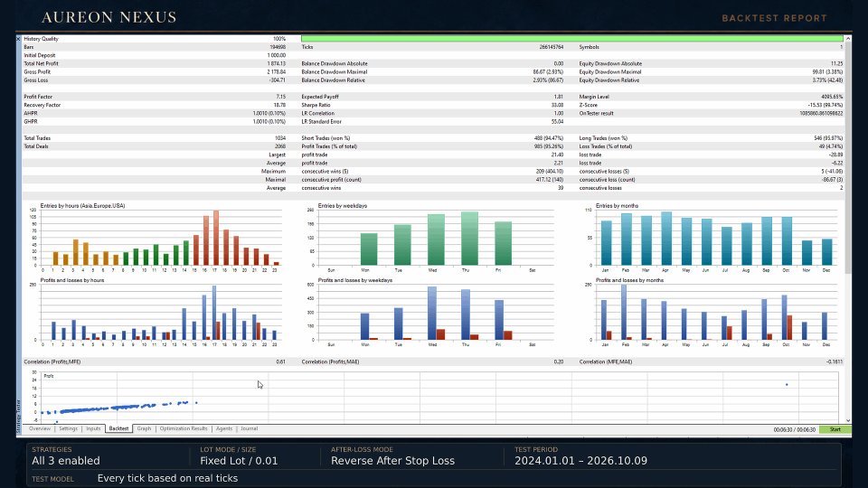Click the Balance Drawdown Maximal label
868x488 pixels.
335,72
